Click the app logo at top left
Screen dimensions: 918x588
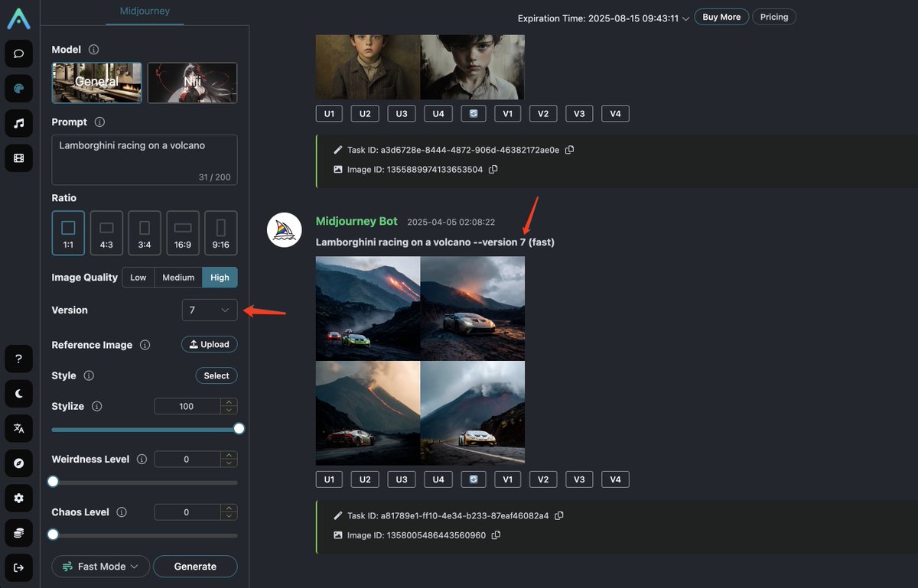click(x=19, y=18)
